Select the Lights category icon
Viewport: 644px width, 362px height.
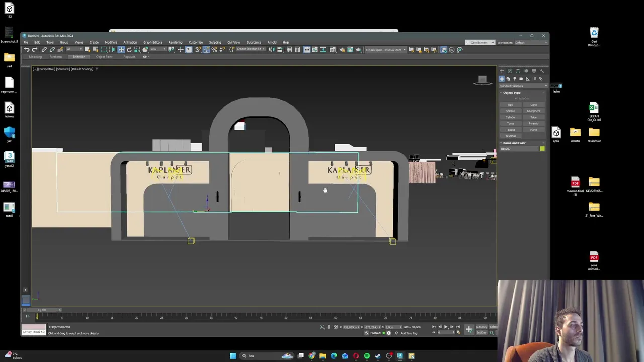[515, 79]
